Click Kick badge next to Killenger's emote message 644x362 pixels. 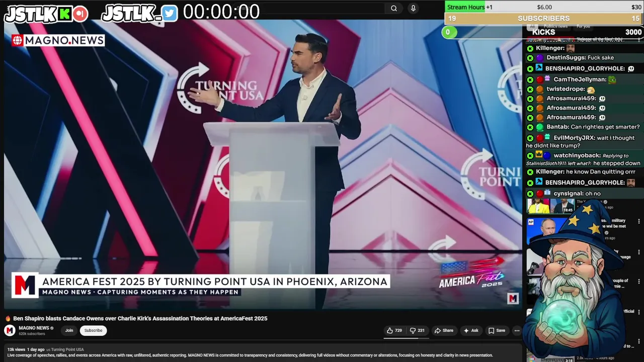[x=530, y=48]
